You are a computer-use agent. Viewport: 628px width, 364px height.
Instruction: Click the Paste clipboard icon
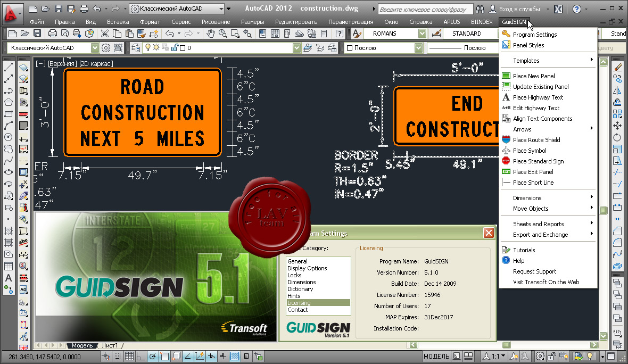point(129,34)
